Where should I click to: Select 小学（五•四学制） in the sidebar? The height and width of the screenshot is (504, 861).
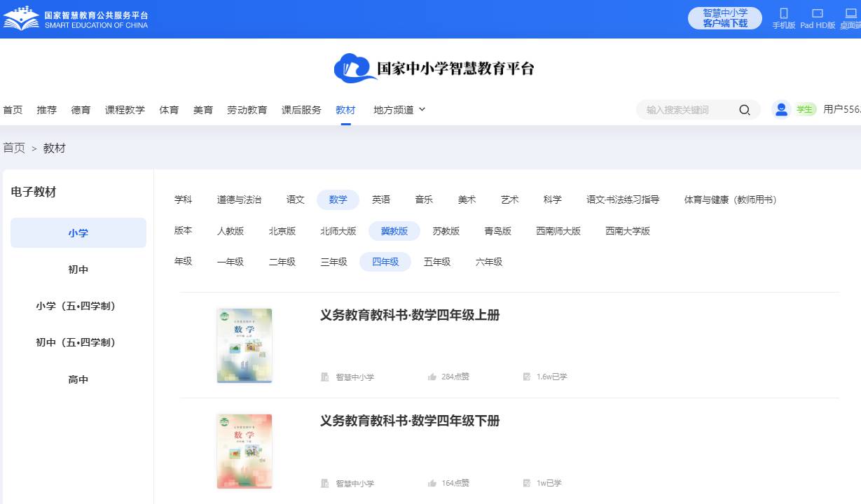click(x=78, y=306)
